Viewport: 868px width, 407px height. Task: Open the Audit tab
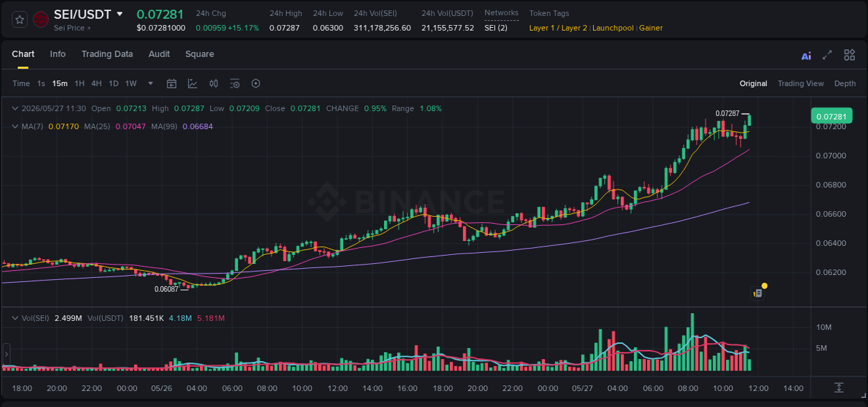click(x=159, y=54)
